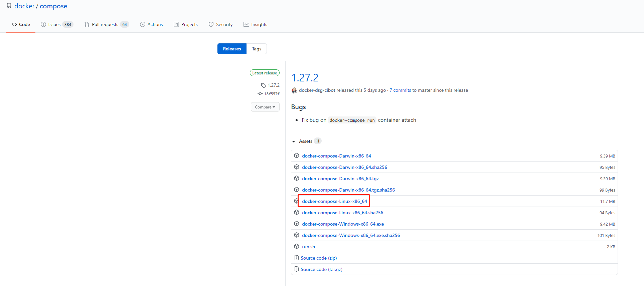This screenshot has height=286, width=644.
Task: Download the run.sh asset
Action: point(308,247)
